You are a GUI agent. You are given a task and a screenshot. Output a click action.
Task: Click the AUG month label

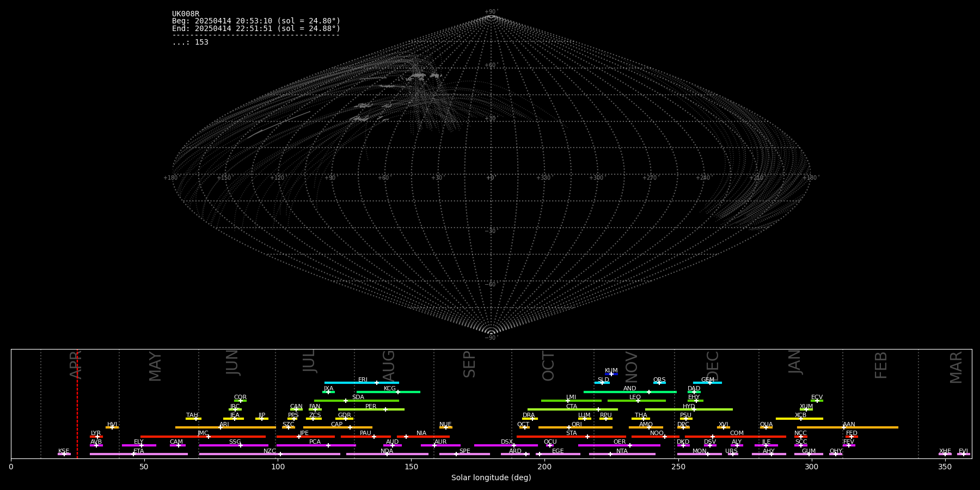[x=389, y=365]
